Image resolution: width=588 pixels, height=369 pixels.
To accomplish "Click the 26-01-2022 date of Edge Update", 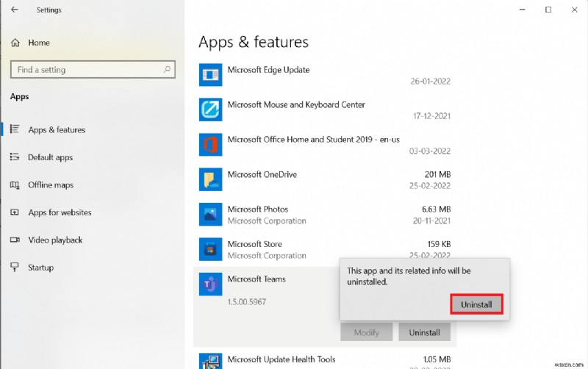I will [430, 82].
